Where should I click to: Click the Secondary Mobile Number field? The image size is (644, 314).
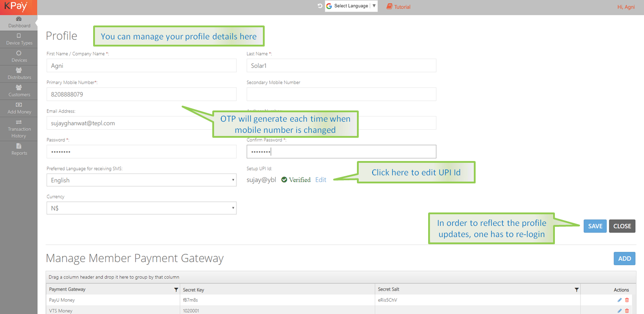click(x=341, y=94)
